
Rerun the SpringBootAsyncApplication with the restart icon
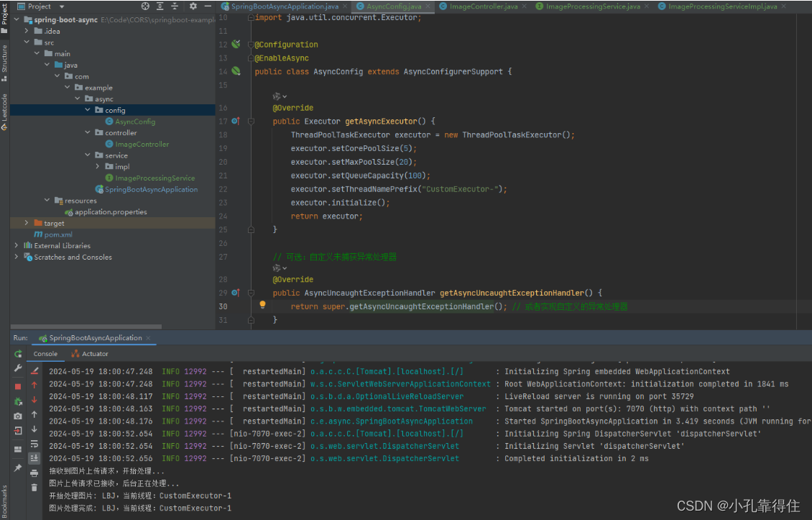[17, 355]
